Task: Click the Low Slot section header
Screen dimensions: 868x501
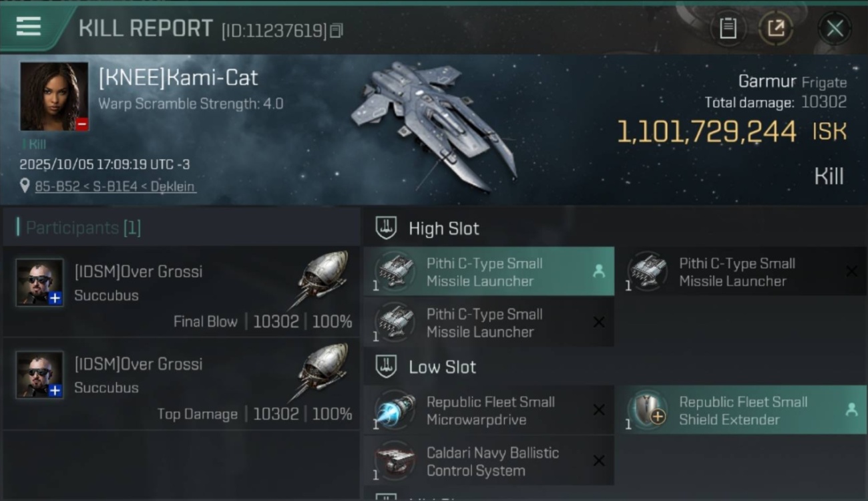Action: tap(442, 367)
